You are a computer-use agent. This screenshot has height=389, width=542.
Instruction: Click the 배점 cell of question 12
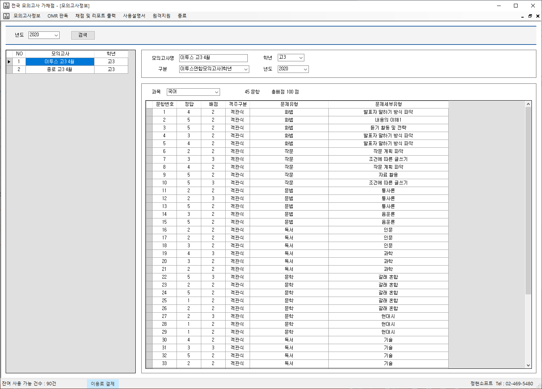pyautogui.click(x=213, y=198)
